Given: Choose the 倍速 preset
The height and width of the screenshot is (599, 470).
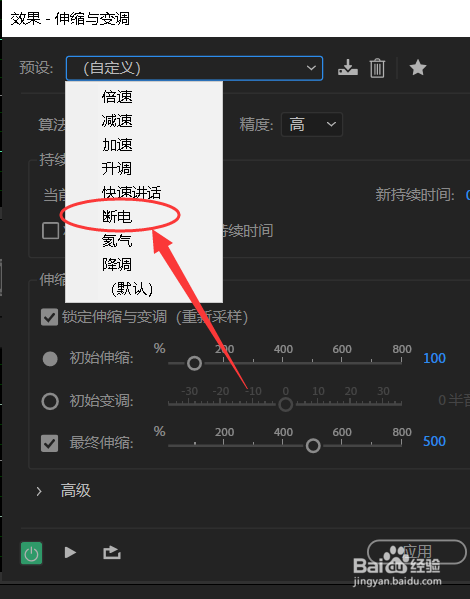Looking at the screenshot, I should coord(144,97).
